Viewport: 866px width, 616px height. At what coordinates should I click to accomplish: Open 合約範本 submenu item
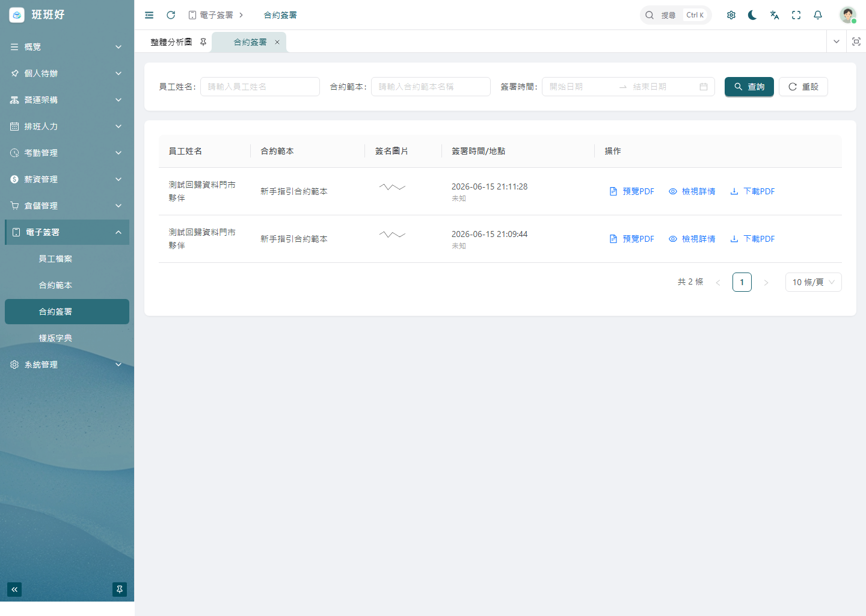click(x=67, y=285)
